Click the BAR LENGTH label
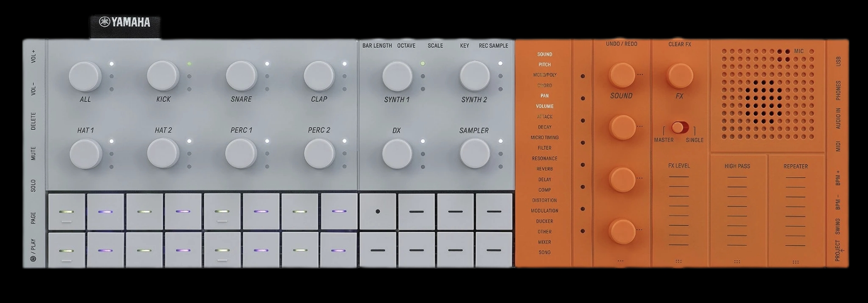 click(377, 46)
